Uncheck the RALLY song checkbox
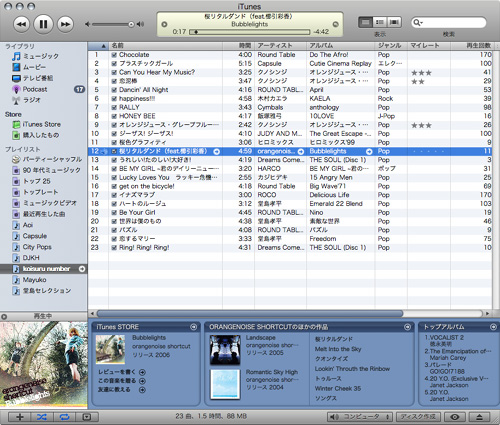This screenshot has width=500, height=425. 114,108
